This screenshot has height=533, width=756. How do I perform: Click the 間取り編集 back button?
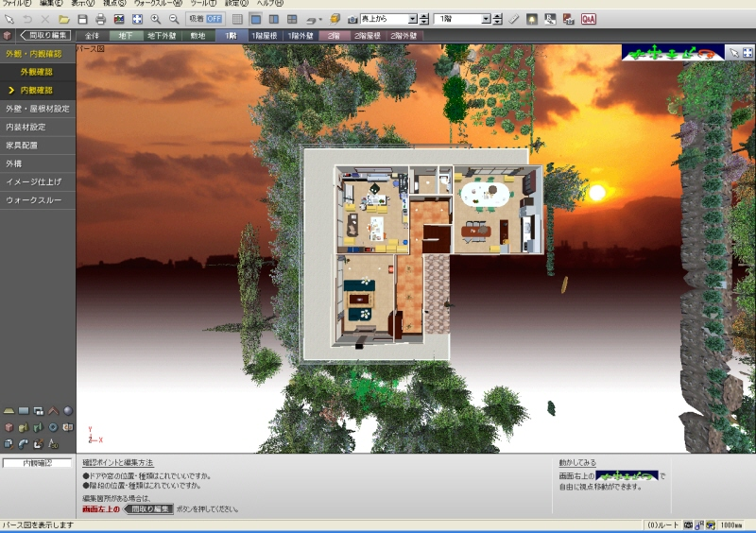pos(46,36)
